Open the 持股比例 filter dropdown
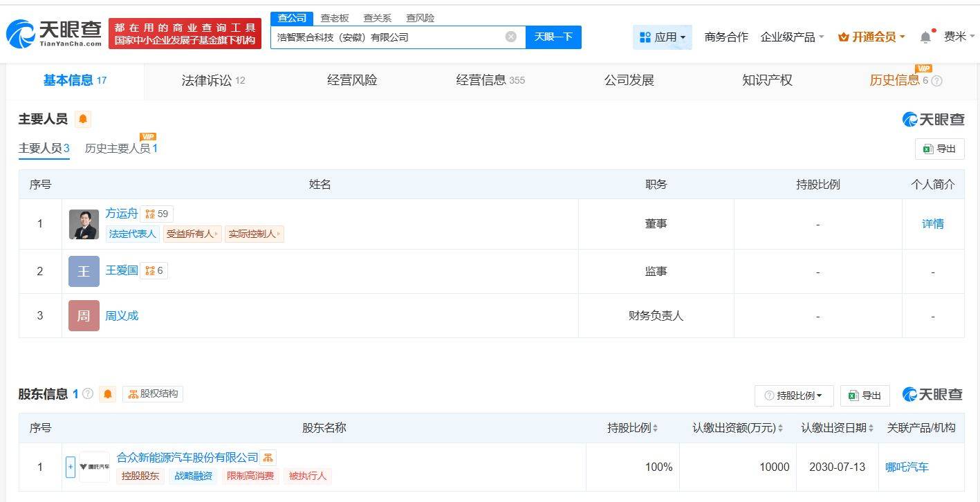This screenshot has height=502, width=980. point(794,396)
